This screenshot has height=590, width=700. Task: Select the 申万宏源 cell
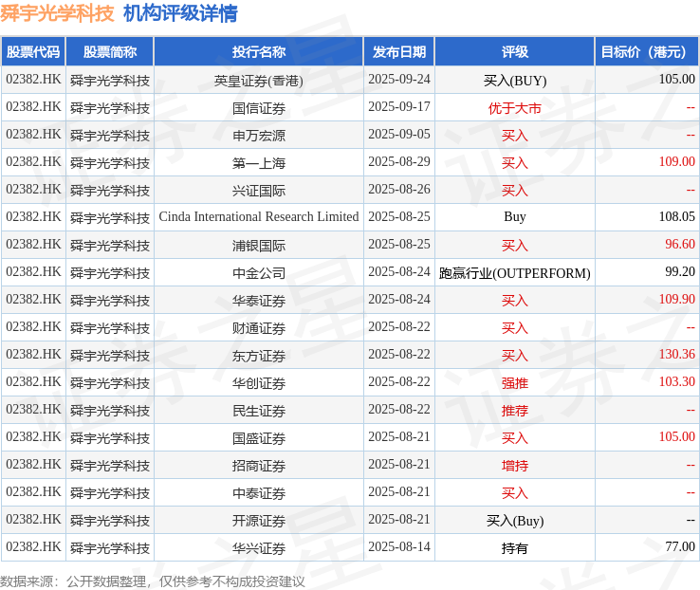click(259, 136)
